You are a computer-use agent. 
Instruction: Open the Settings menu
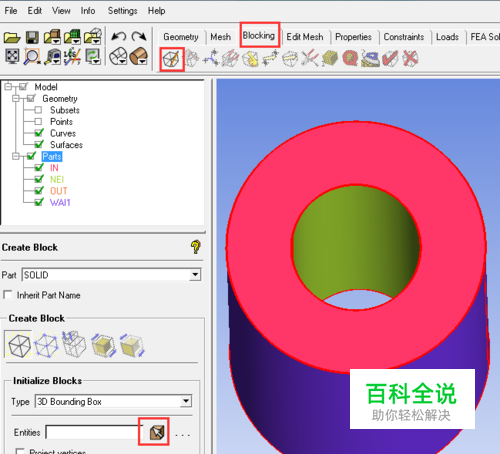coord(122,11)
